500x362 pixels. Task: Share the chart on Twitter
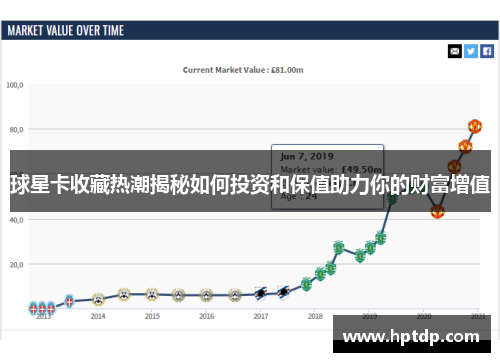tap(471, 51)
